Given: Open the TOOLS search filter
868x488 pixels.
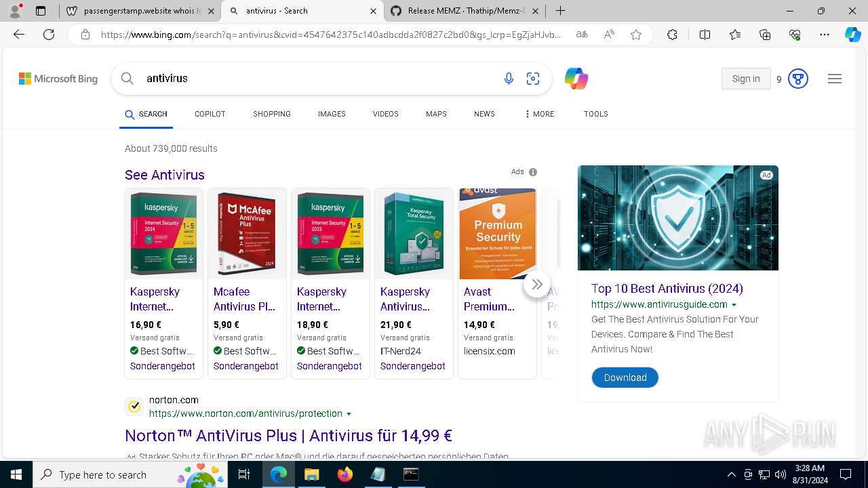Looking at the screenshot, I should tap(596, 114).
